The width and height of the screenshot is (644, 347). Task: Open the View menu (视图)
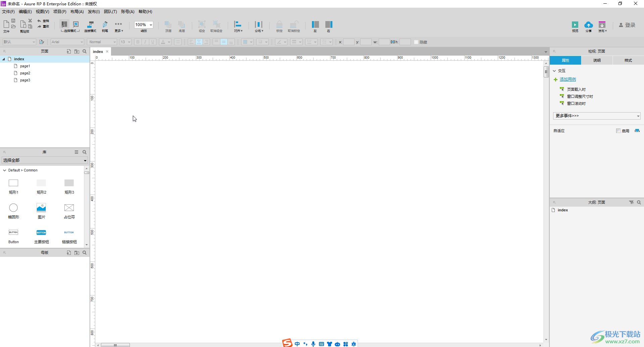(x=43, y=12)
